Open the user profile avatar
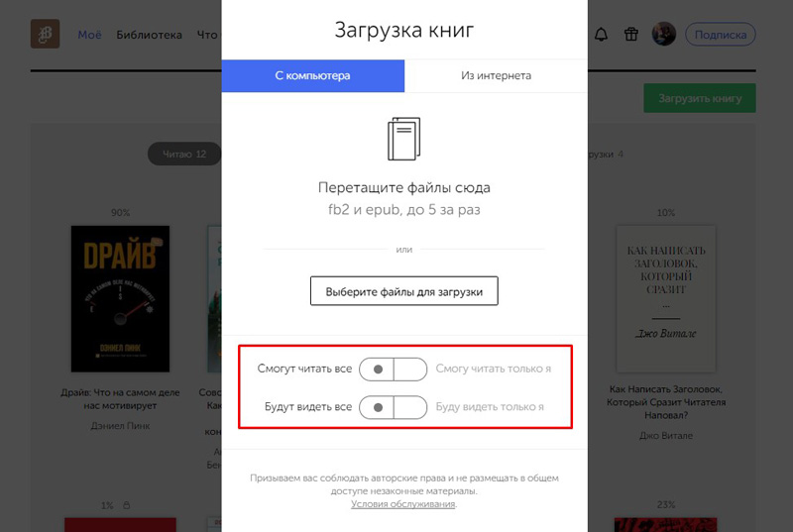This screenshot has height=532, width=793. [x=663, y=34]
